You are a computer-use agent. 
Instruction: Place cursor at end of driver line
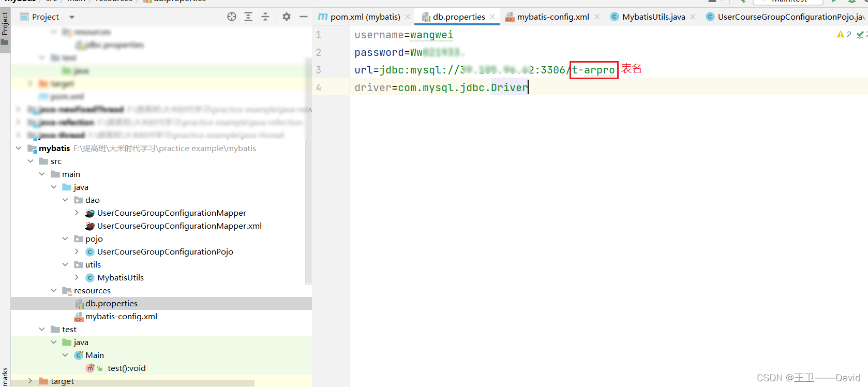click(x=528, y=87)
